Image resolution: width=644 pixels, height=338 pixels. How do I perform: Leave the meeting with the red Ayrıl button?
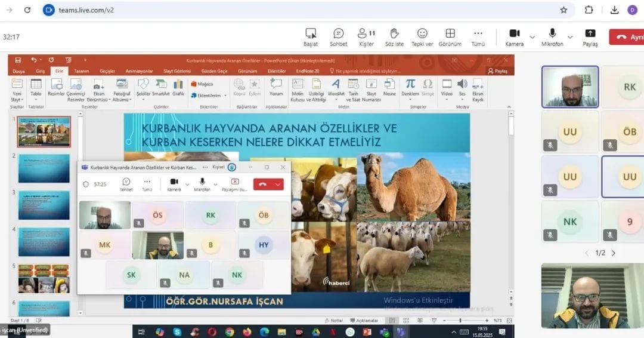(x=627, y=36)
